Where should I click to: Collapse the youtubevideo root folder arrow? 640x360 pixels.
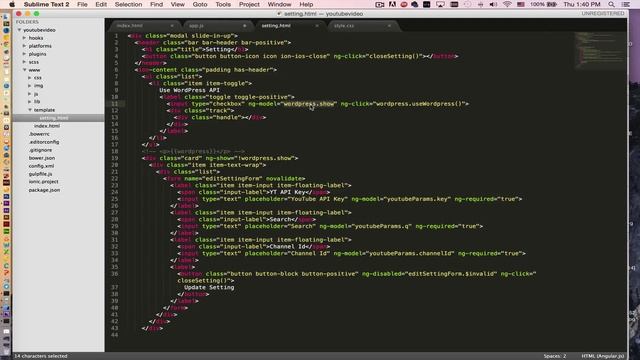[x=19, y=30]
